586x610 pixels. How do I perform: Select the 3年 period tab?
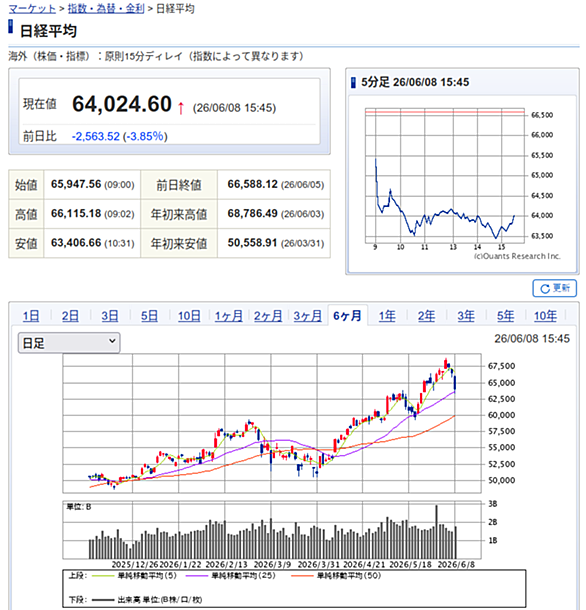(x=466, y=316)
